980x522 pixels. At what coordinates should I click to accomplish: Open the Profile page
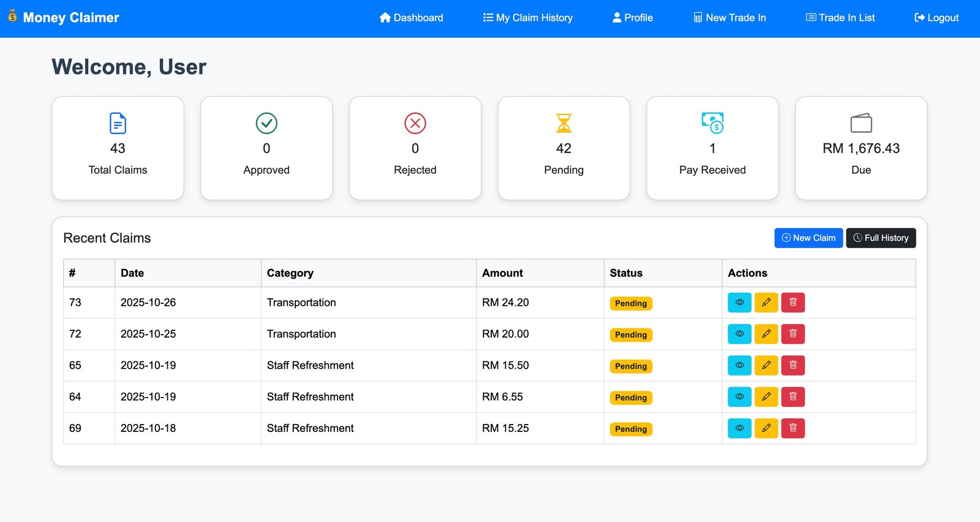pos(633,18)
